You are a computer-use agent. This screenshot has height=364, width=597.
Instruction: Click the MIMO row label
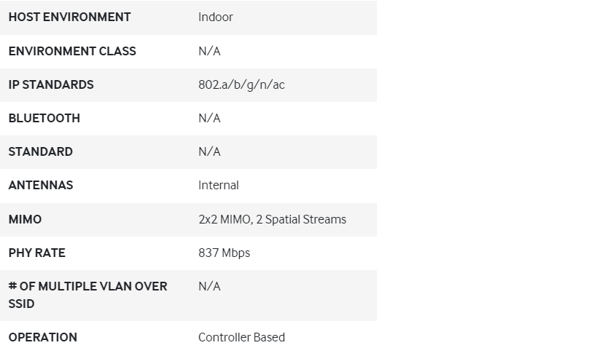(25, 219)
